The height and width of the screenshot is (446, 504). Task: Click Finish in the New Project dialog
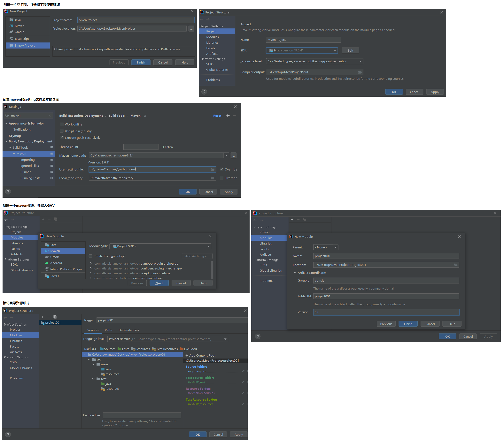tap(141, 62)
